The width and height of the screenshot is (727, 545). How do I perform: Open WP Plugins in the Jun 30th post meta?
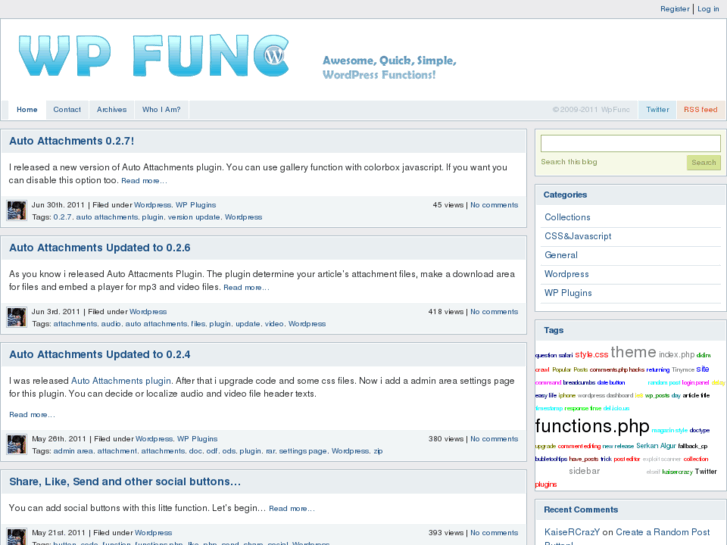(196, 205)
